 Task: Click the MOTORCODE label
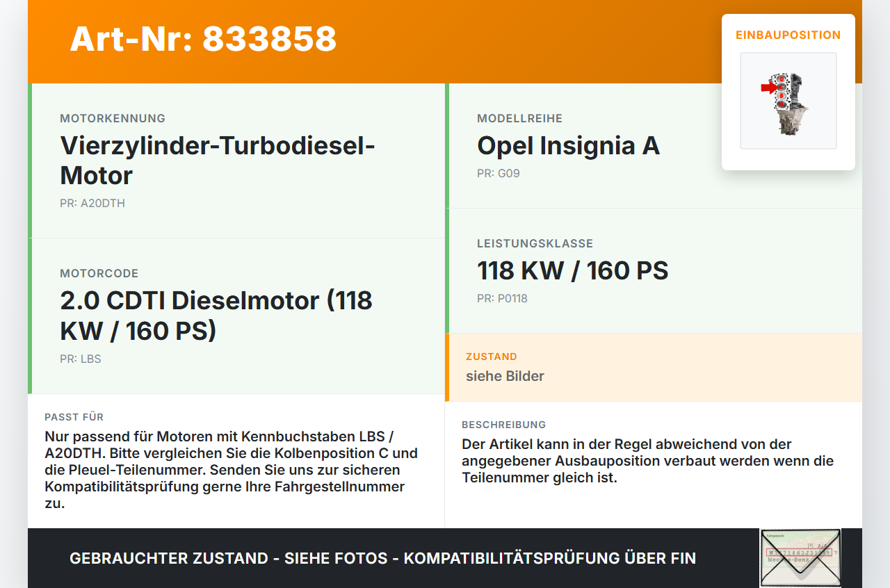[99, 274]
